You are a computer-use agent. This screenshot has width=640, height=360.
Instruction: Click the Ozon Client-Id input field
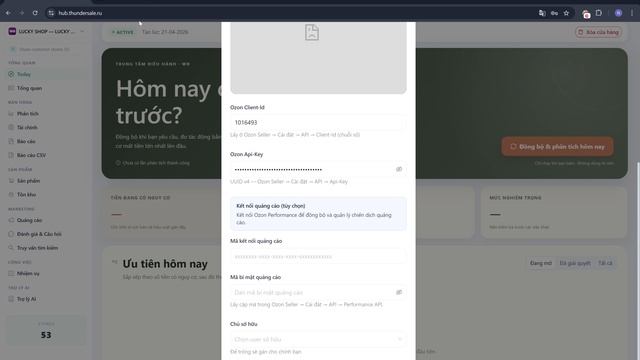coord(318,122)
